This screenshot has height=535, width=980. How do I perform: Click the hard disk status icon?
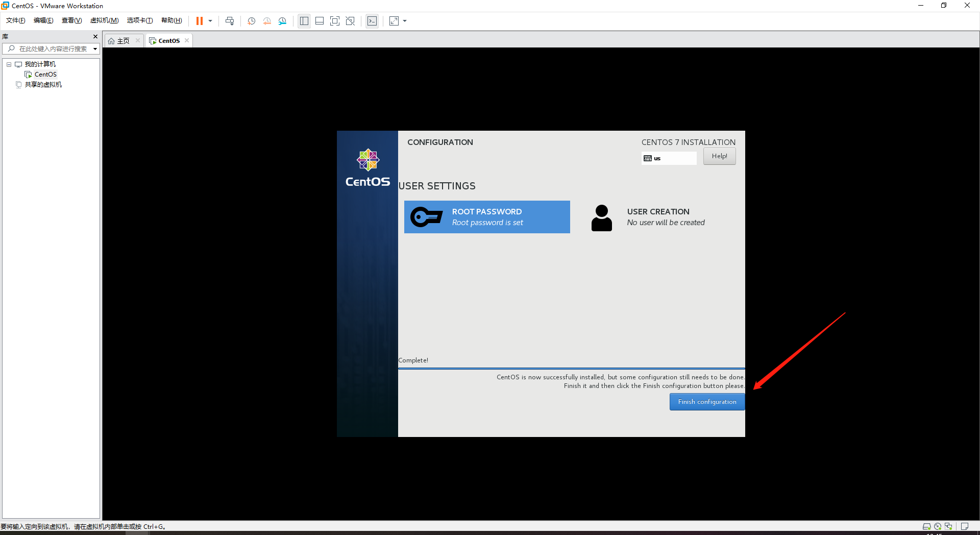[926, 526]
